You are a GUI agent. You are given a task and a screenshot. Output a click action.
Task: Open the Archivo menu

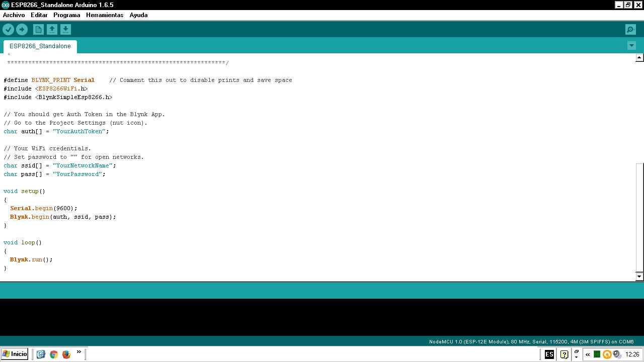14,15
